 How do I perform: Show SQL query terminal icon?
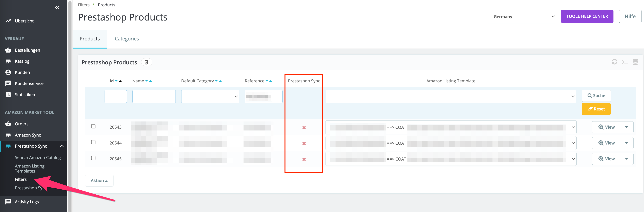[x=625, y=62]
